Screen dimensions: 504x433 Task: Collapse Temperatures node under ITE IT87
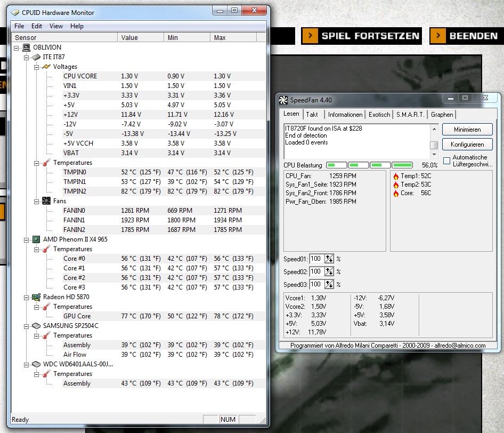point(37,163)
